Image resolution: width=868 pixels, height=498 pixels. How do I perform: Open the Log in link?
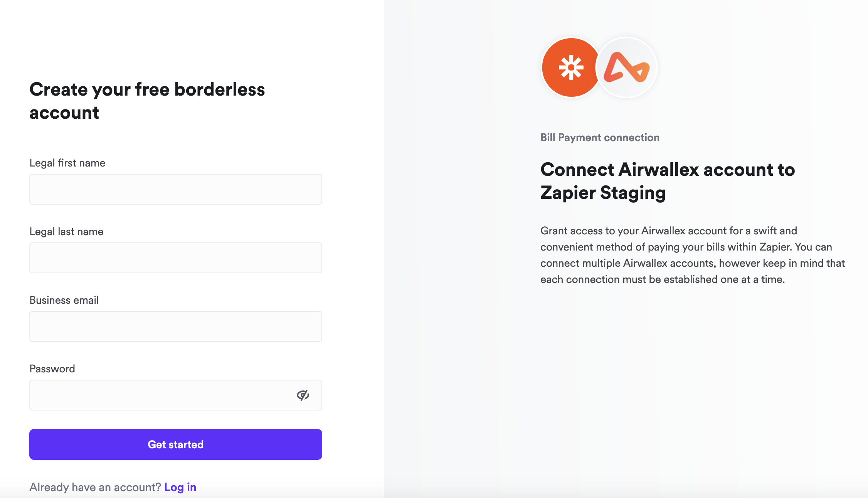[180, 487]
